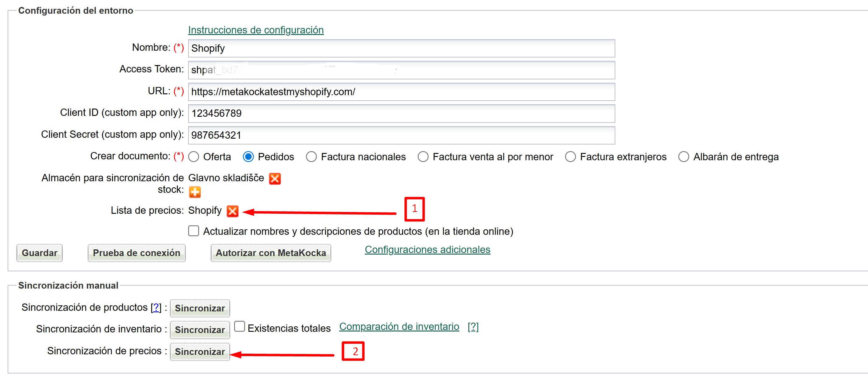Open help next to Comparación de inventario

(473, 327)
